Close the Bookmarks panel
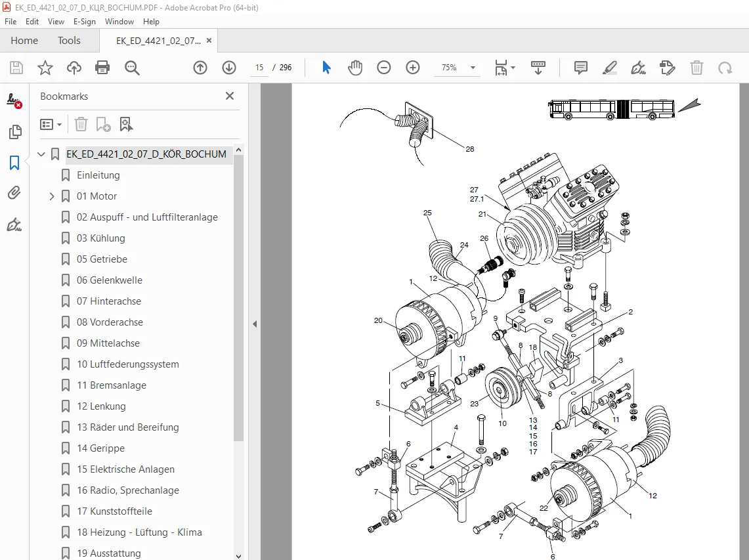The image size is (749, 560). coord(230,96)
